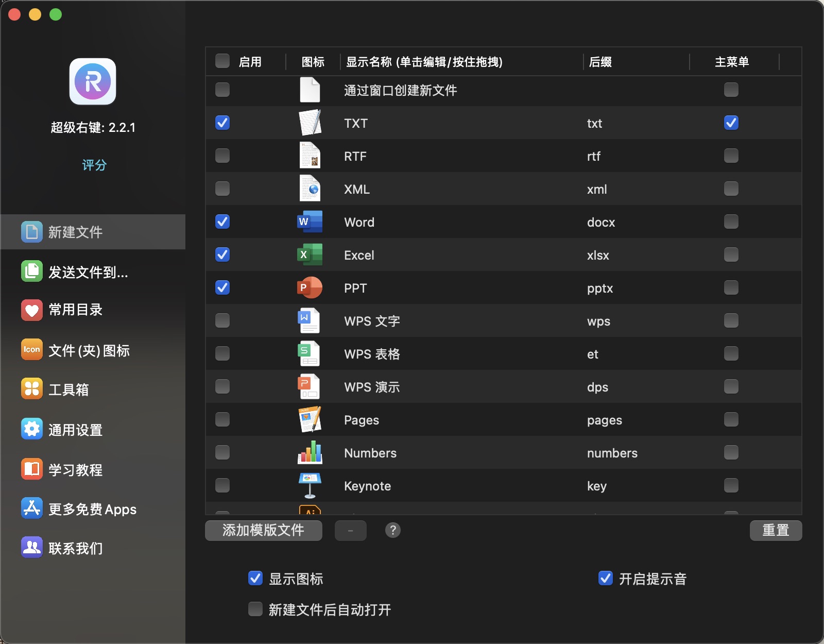This screenshot has width=824, height=644.
Task: Disable the TXT enable checkbox
Action: pos(222,123)
